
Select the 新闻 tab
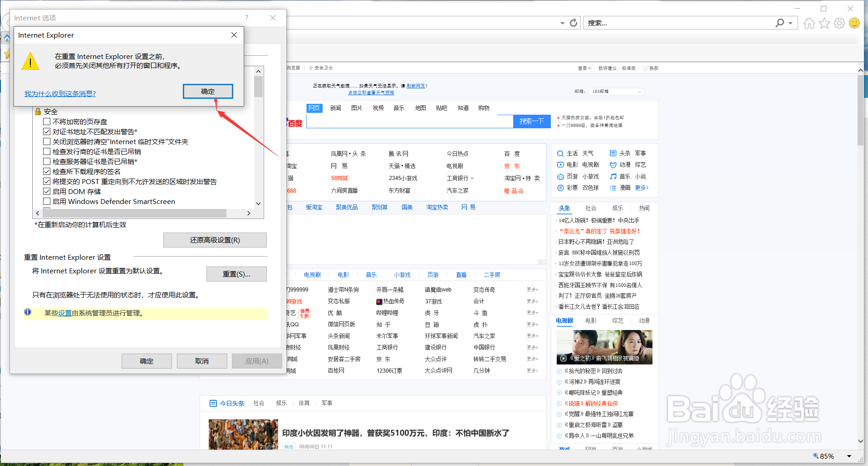336,108
